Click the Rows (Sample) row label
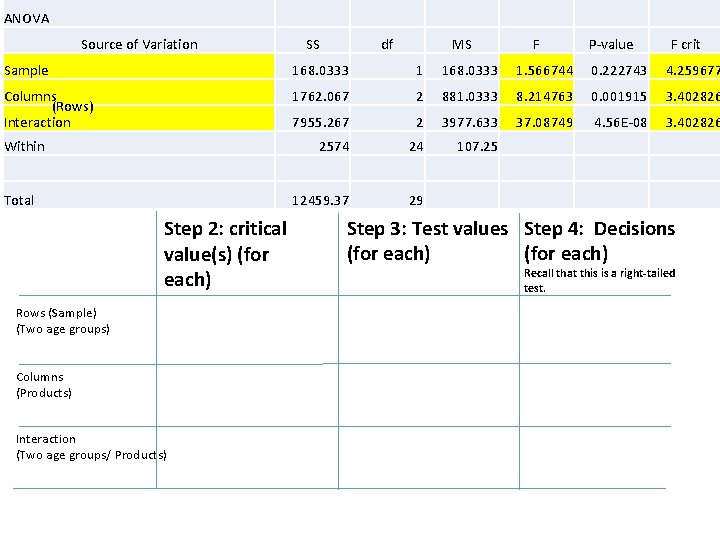Screen dimensions: 720x540 [63, 321]
